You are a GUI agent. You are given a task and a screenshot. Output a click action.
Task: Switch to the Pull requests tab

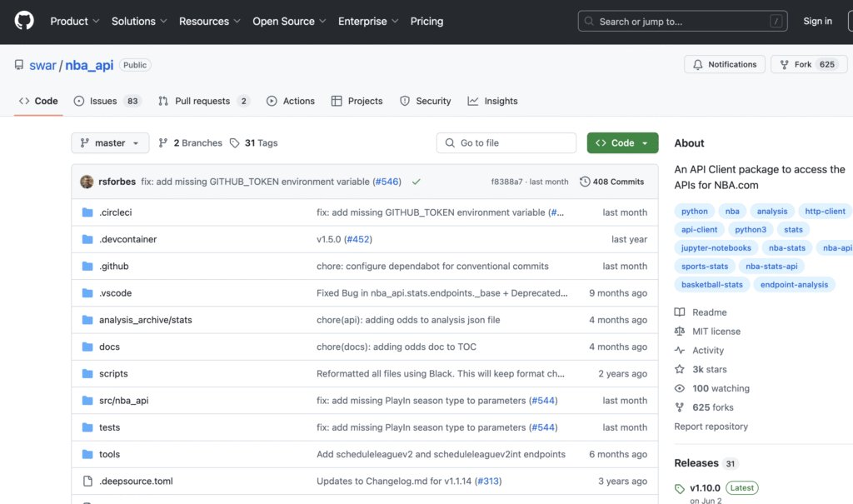(x=204, y=102)
